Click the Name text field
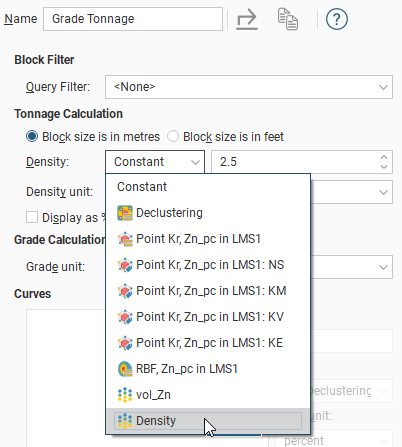Image resolution: width=402 pixels, height=447 pixels. [x=133, y=19]
